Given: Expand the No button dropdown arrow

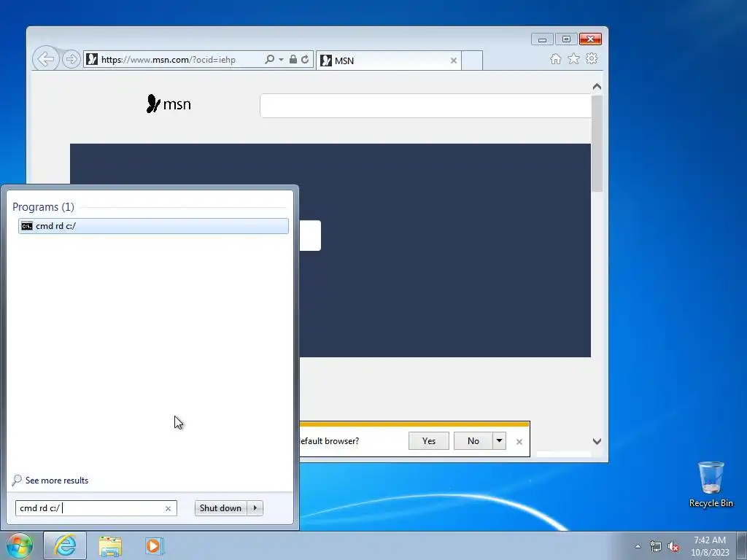Looking at the screenshot, I should 499,441.
